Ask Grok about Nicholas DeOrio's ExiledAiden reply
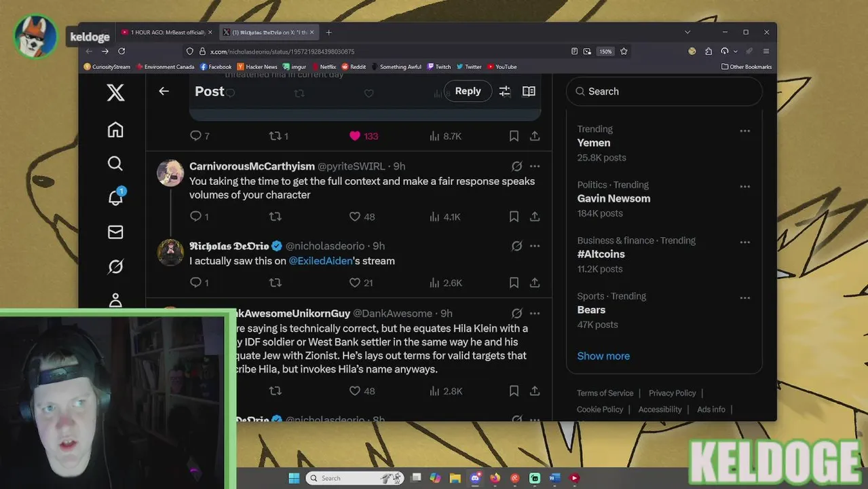This screenshot has width=868, height=489. coord(516,246)
